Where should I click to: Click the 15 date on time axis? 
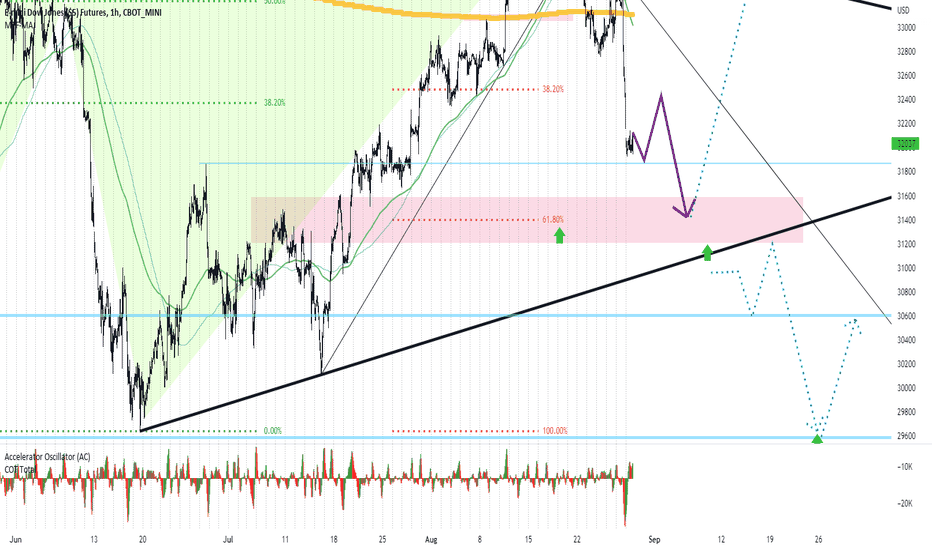point(528,540)
